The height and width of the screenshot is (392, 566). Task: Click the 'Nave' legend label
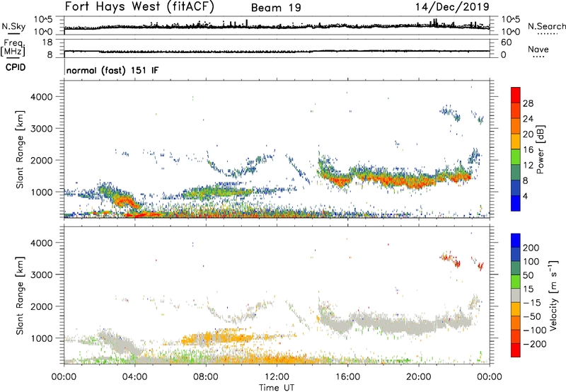tap(538, 49)
